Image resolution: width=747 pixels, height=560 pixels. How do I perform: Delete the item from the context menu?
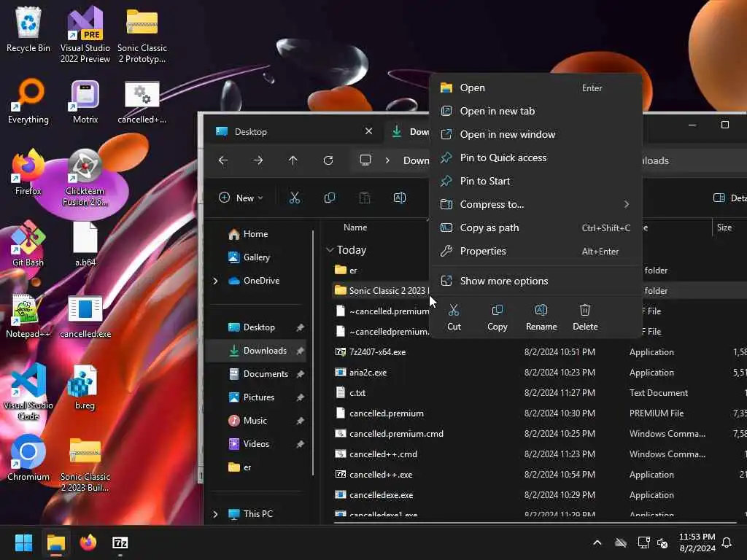[585, 318]
